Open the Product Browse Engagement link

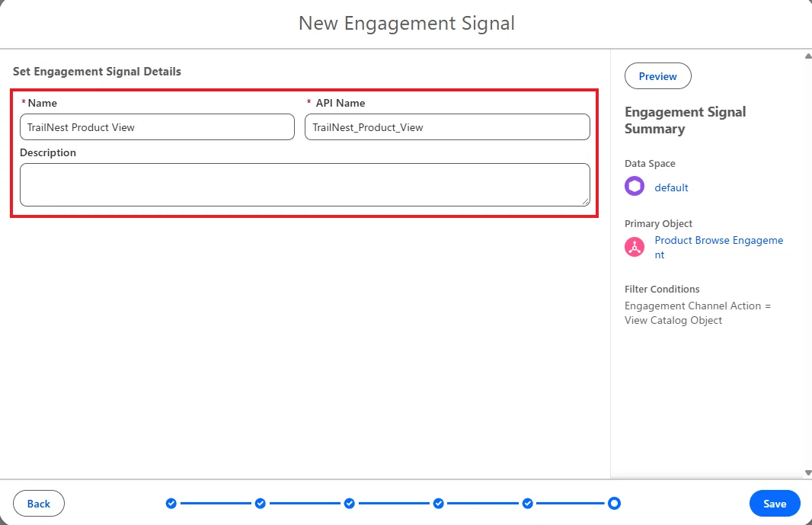(719, 247)
